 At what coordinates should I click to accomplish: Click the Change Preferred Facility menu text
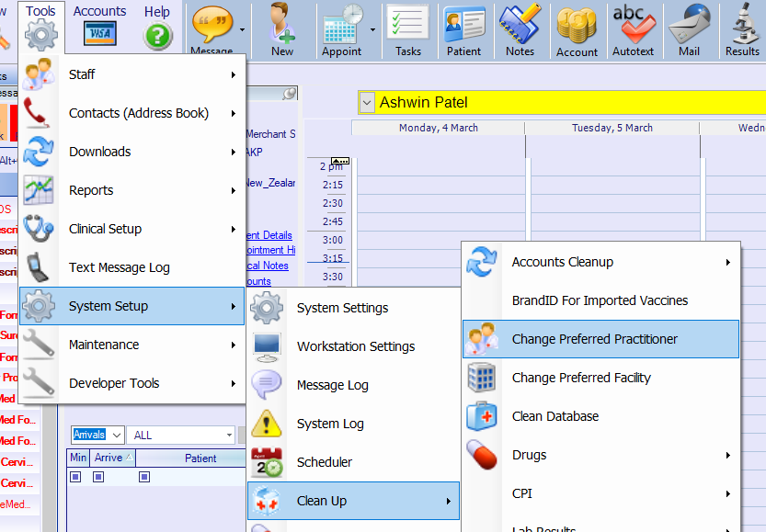coord(581,378)
